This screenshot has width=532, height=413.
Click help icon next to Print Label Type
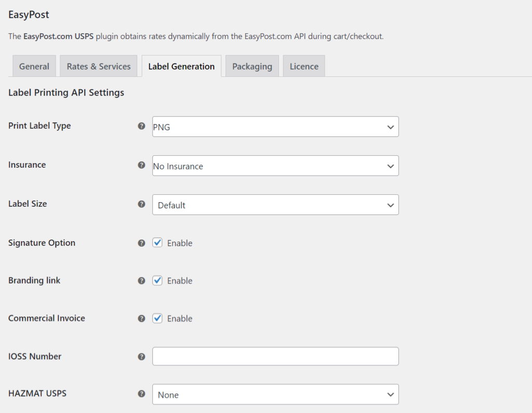point(141,126)
